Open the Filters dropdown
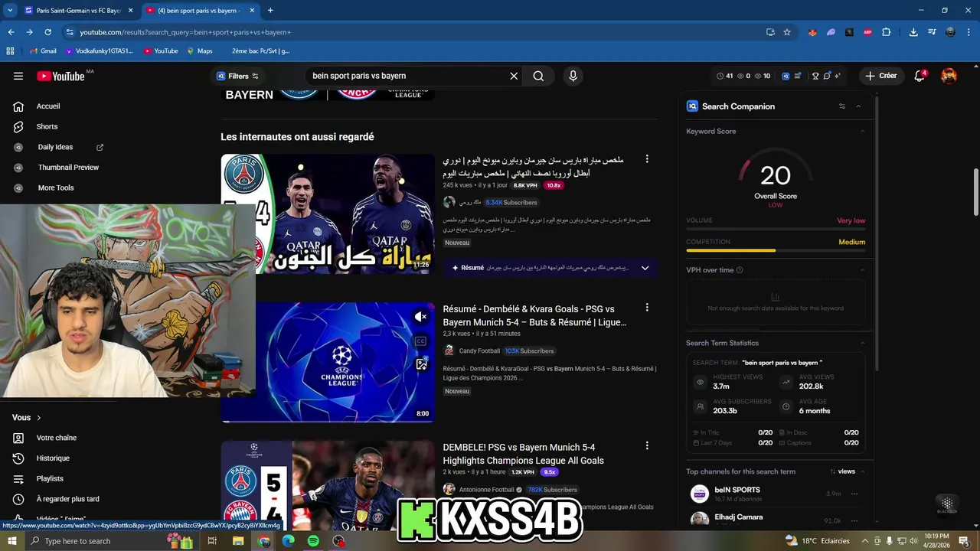 (x=238, y=76)
